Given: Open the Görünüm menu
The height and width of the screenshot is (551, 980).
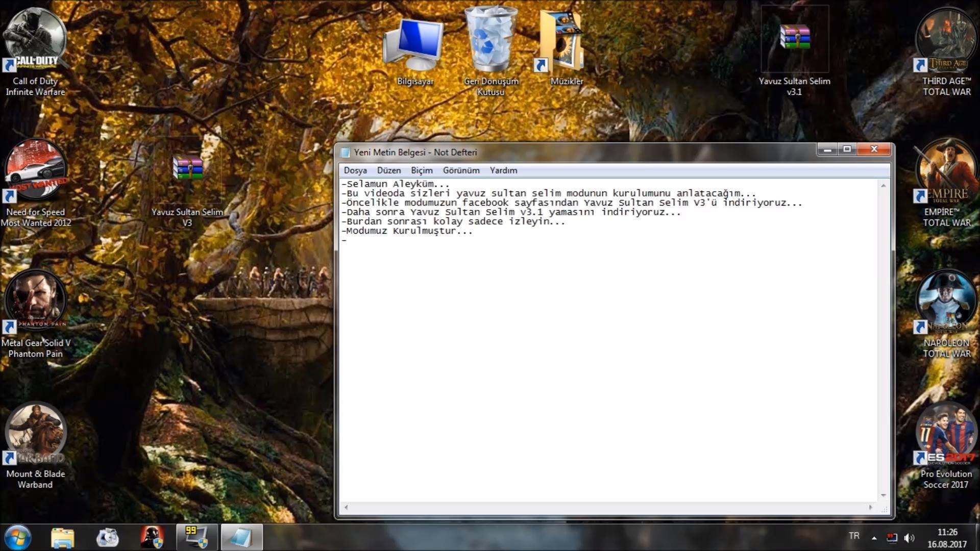Looking at the screenshot, I should click(x=461, y=170).
